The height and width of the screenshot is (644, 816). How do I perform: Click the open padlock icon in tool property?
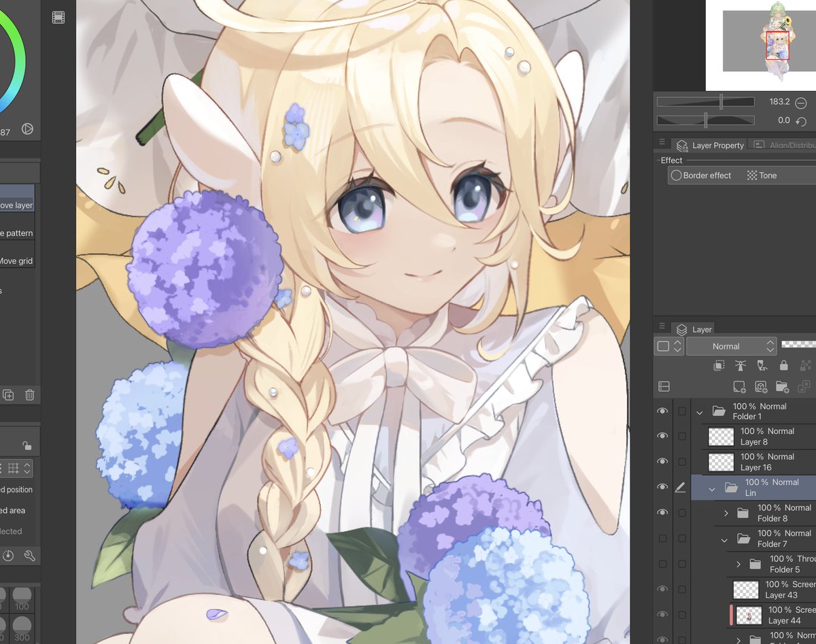click(27, 445)
